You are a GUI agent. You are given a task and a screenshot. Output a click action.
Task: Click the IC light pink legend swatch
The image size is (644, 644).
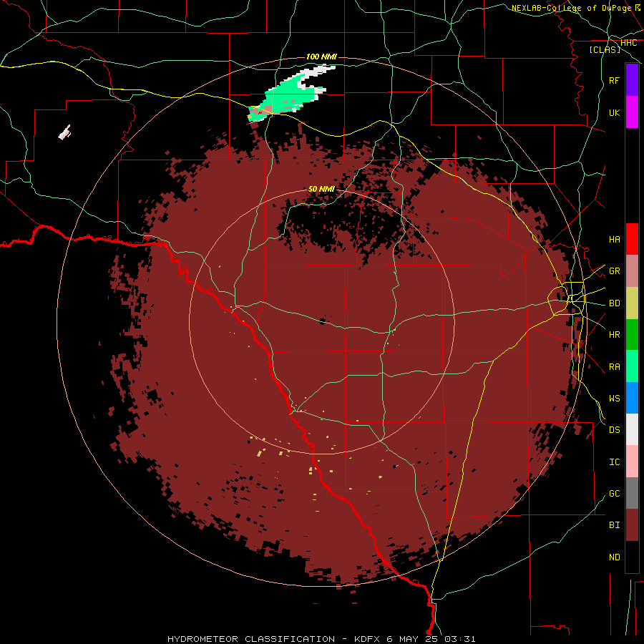point(632,462)
